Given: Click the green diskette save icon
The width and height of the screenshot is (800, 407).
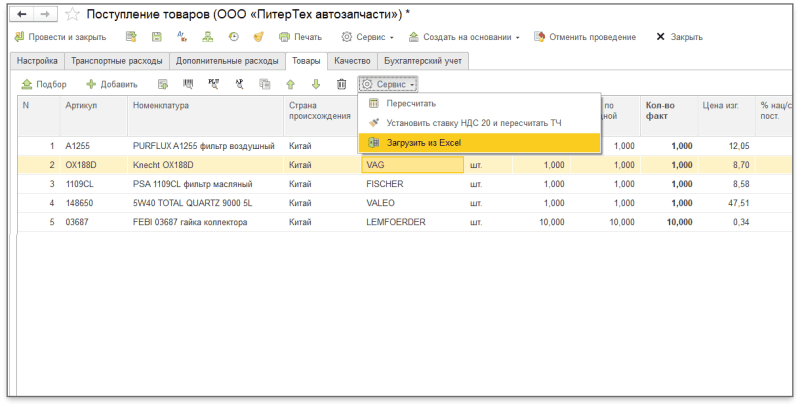Looking at the screenshot, I should pos(157,37).
